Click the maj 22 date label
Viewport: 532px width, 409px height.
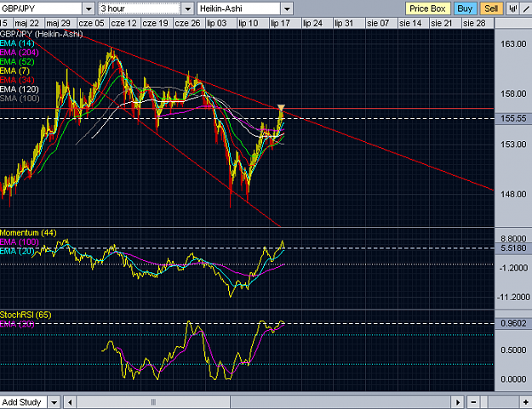pyautogui.click(x=26, y=23)
